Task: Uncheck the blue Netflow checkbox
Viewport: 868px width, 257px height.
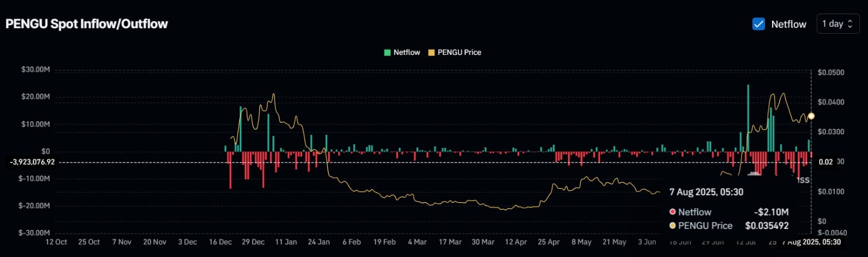Action: 758,24
